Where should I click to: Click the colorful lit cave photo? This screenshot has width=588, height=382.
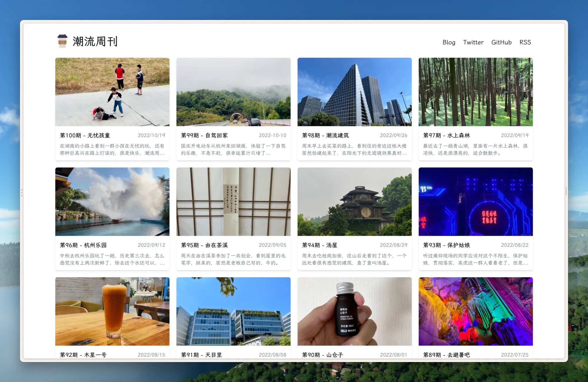(476, 311)
